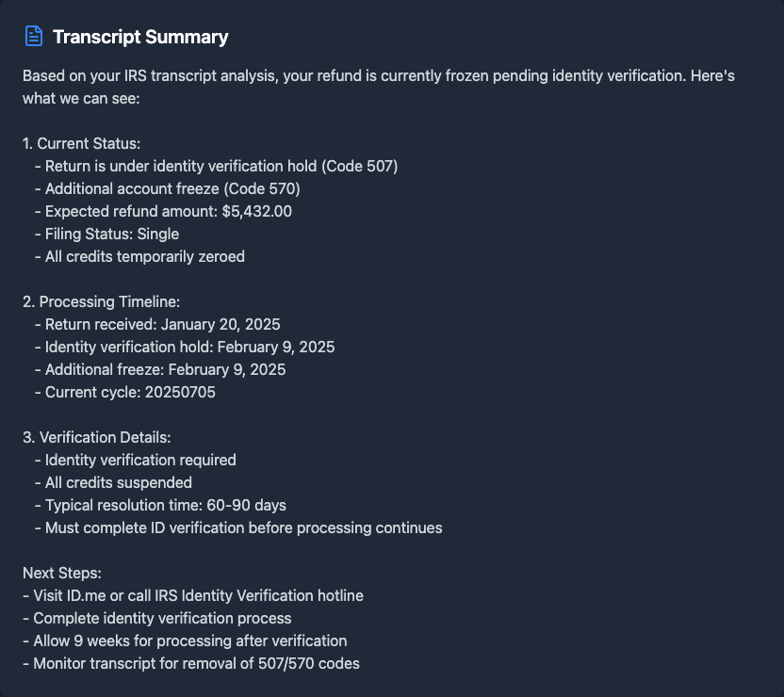Click the identity verification hold Code 507 line
Image resolution: width=784 pixels, height=697 pixels.
[x=221, y=166]
